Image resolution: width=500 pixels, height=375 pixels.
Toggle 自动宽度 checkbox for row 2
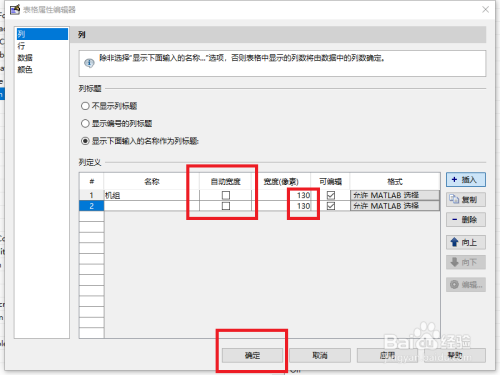[226, 206]
